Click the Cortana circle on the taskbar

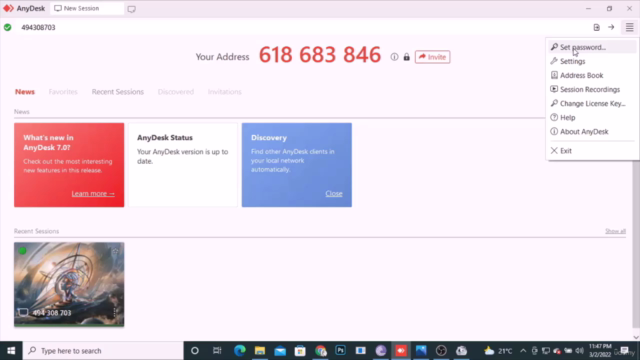195,351
